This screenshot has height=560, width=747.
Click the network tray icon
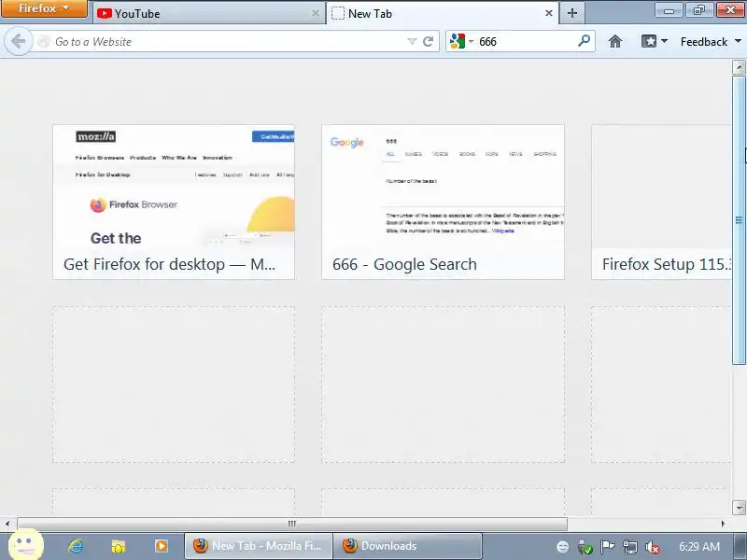(629, 547)
